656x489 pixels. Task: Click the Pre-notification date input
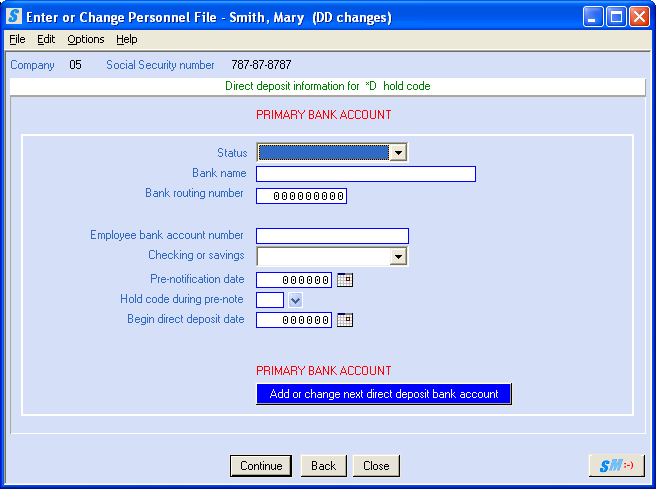[294, 280]
